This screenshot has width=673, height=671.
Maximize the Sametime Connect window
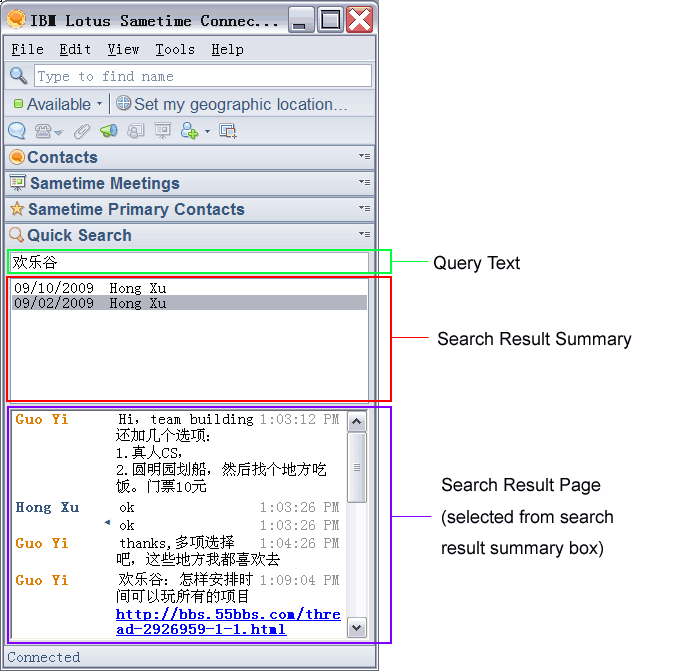(x=330, y=20)
